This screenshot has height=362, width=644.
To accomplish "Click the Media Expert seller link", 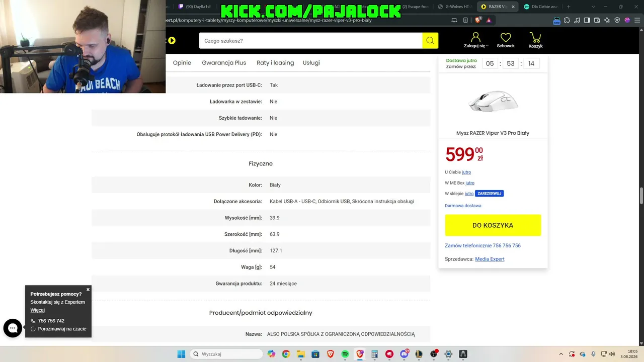I will click(x=490, y=259).
